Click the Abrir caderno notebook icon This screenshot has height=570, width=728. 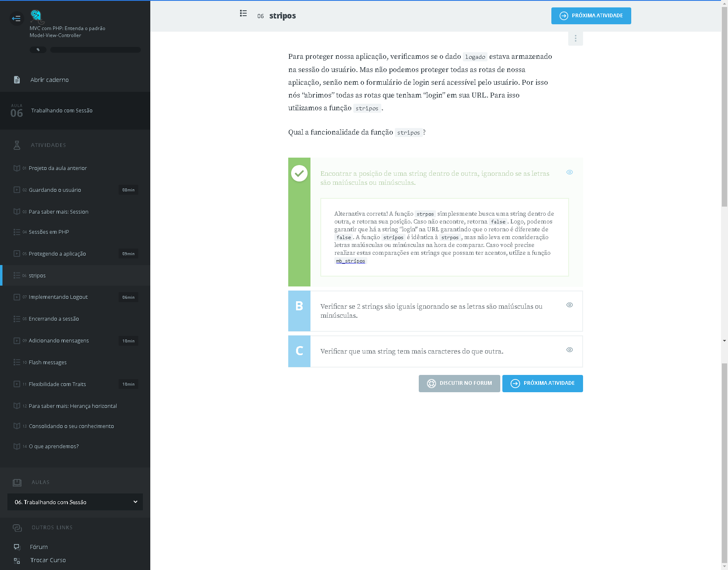(17, 80)
